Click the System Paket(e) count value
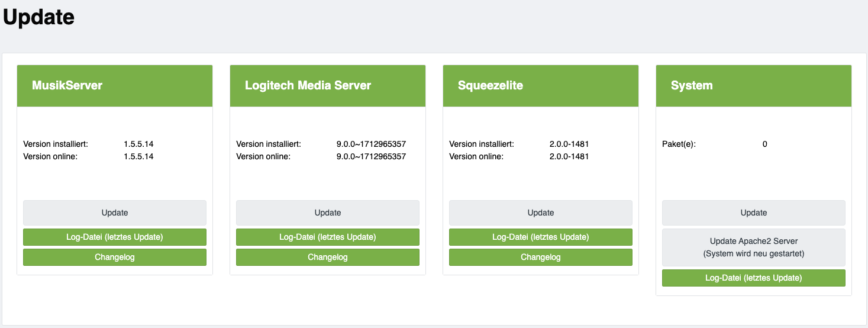The width and height of the screenshot is (868, 328). click(x=765, y=144)
